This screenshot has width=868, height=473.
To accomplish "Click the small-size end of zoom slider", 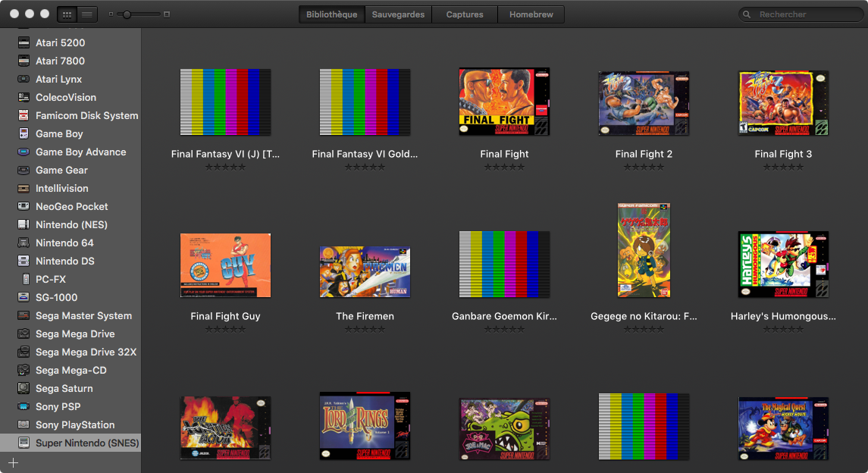I will 111,14.
